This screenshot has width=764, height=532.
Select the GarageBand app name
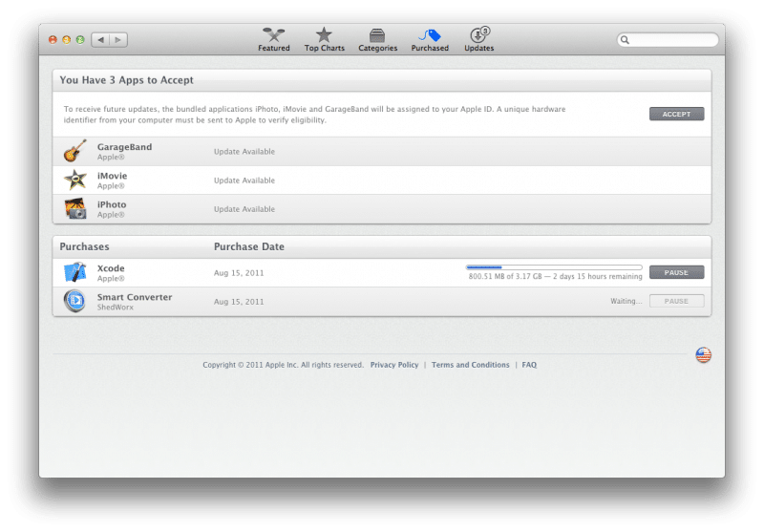(124, 147)
